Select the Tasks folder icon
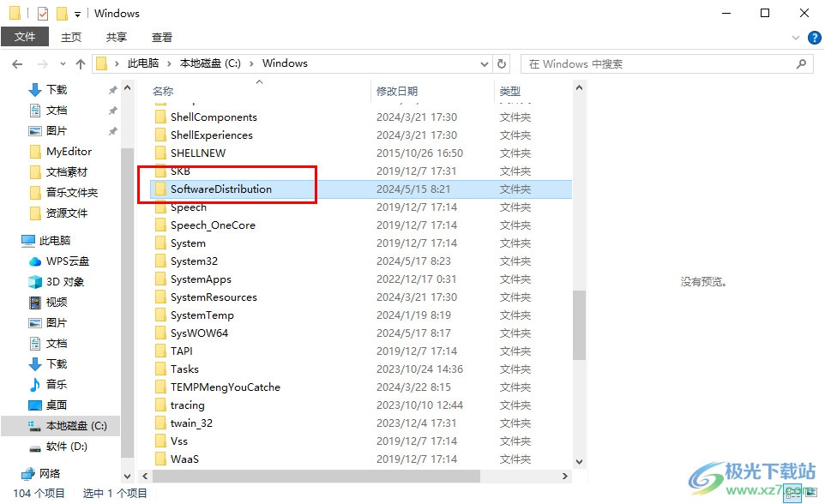Screen dimensions: 825x504 pyautogui.click(x=160, y=369)
